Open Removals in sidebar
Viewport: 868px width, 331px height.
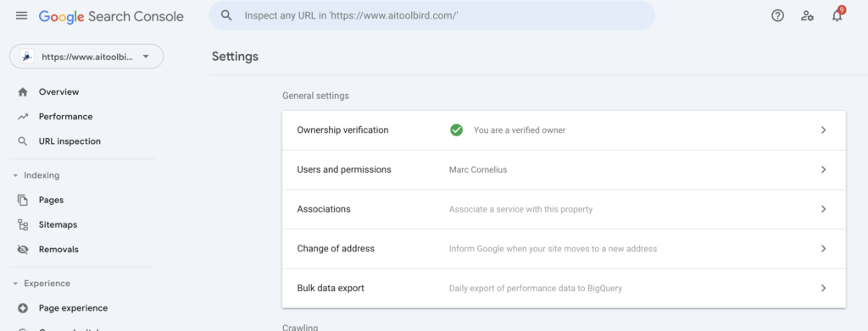coord(58,249)
